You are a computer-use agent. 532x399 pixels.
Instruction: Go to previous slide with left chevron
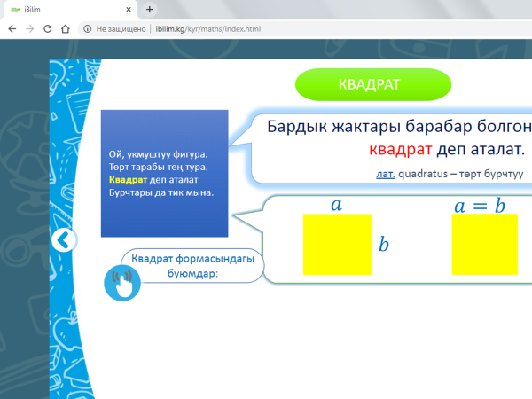[x=64, y=240]
